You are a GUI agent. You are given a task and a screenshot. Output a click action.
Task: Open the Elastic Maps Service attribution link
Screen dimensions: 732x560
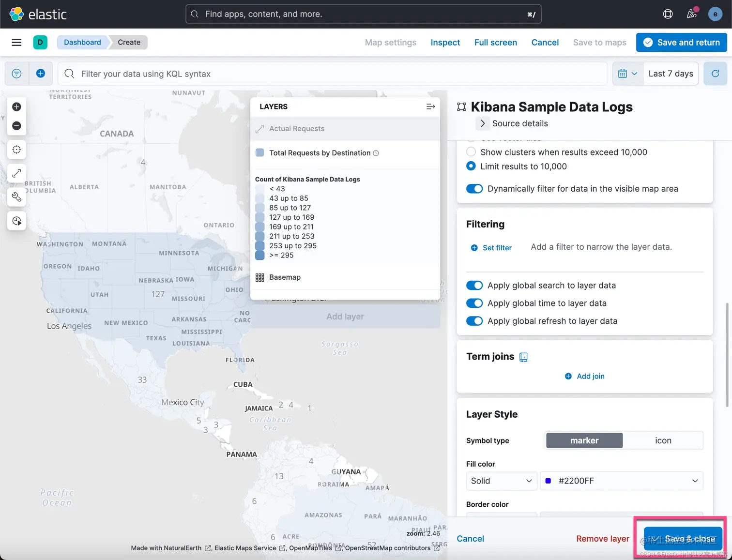tap(249, 548)
